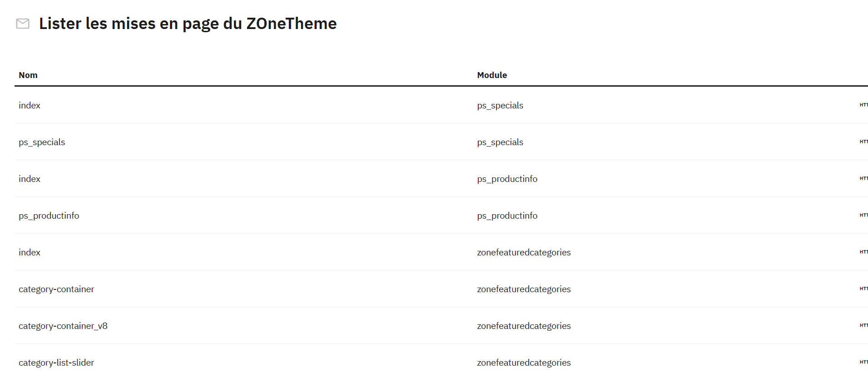Open HTML icon for index / zonefeaturedcategories row
This screenshot has width=868, height=372.
(863, 252)
